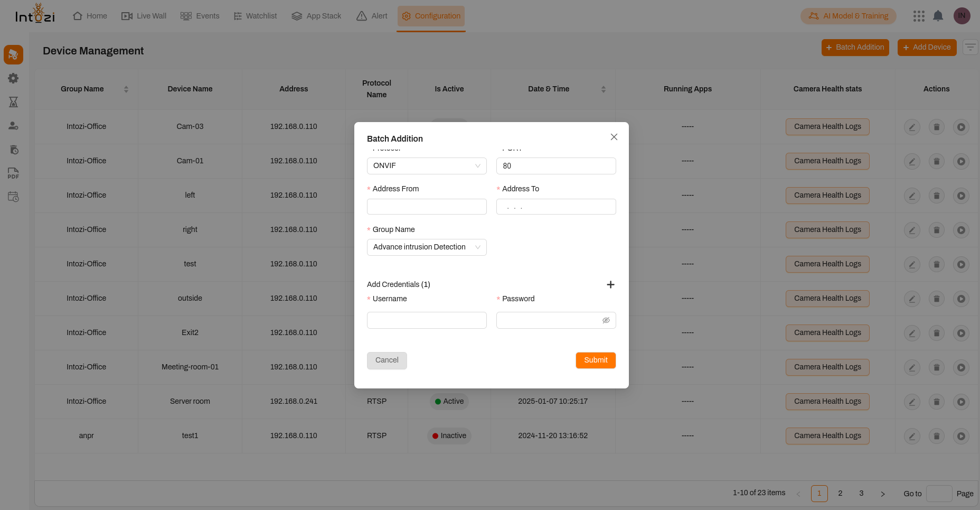Open the PDF report sidebar icon

[x=13, y=173]
